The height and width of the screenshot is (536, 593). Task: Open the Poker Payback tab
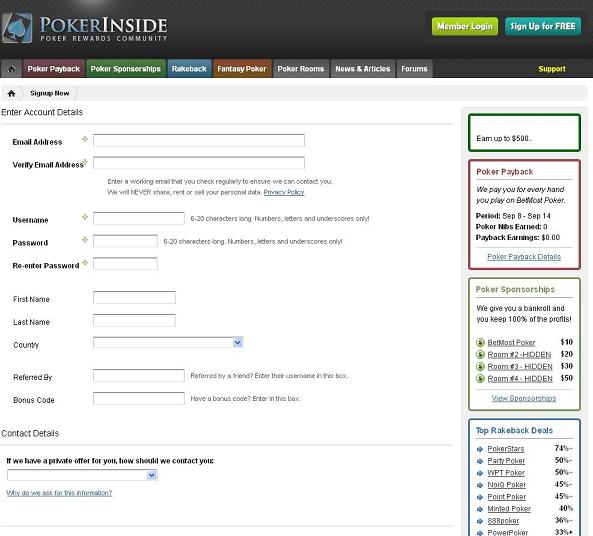[54, 69]
